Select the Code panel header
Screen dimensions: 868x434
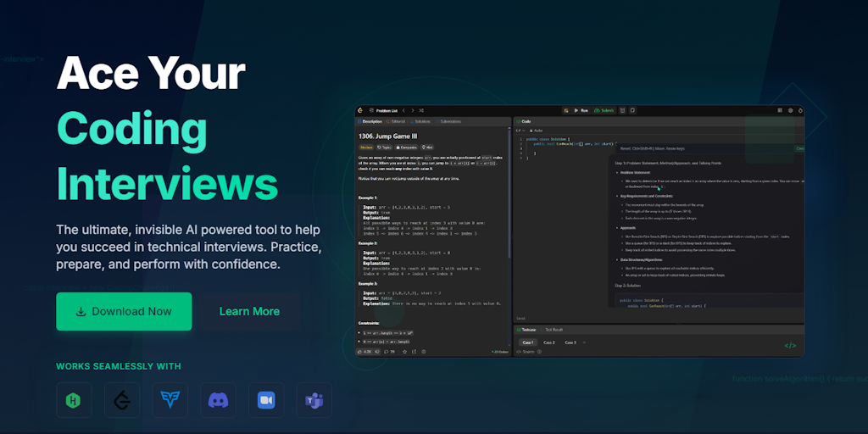(523, 121)
